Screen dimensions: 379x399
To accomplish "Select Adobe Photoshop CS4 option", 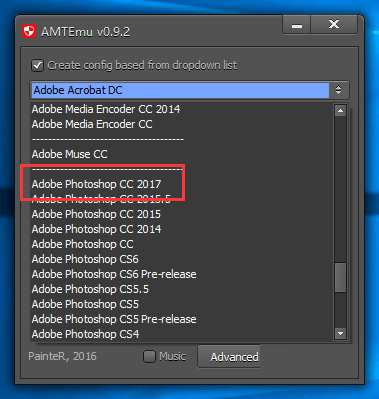I will tap(85, 334).
